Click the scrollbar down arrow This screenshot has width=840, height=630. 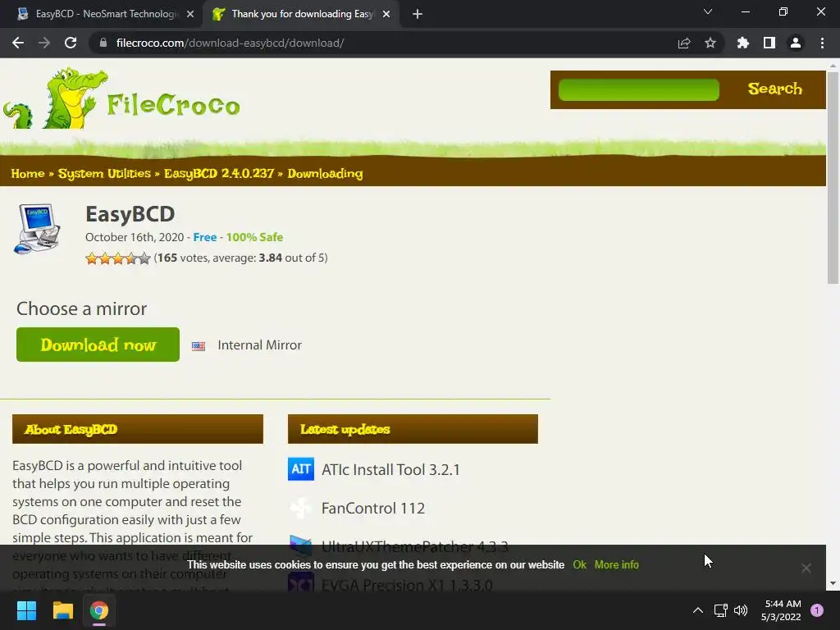point(833,583)
